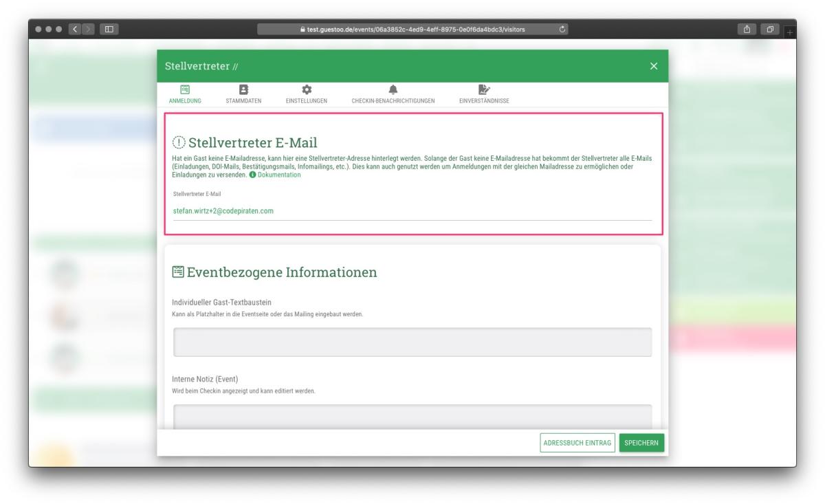Viewport: 825px width, 504px height.
Task: Close the Stellvertreter dialog with the X
Action: coord(653,66)
